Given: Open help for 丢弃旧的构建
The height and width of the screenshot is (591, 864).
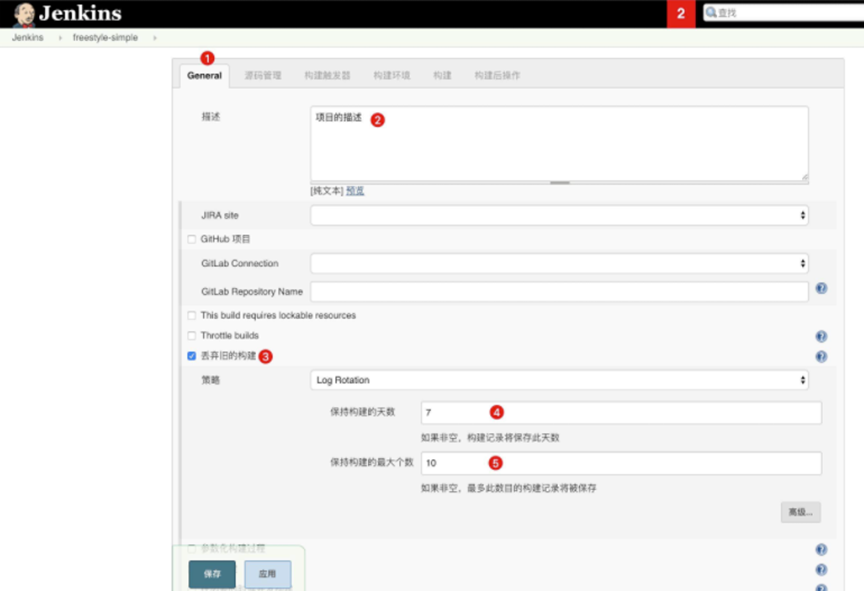Looking at the screenshot, I should coord(821,356).
